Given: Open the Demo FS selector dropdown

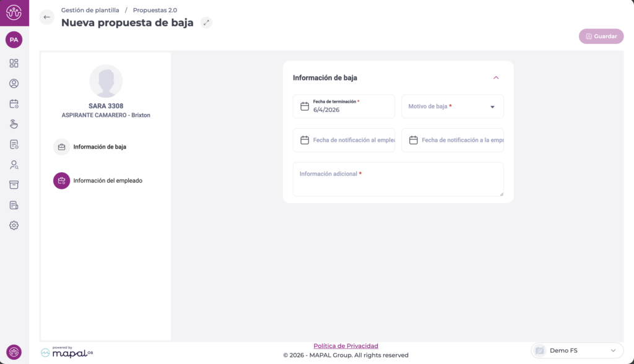Looking at the screenshot, I should coord(576,350).
